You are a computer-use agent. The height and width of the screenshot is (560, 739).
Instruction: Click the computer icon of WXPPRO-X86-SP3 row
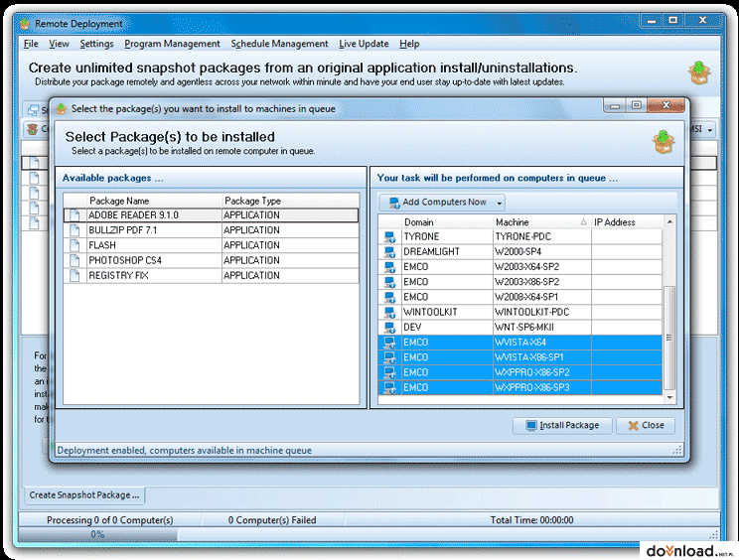click(x=389, y=387)
